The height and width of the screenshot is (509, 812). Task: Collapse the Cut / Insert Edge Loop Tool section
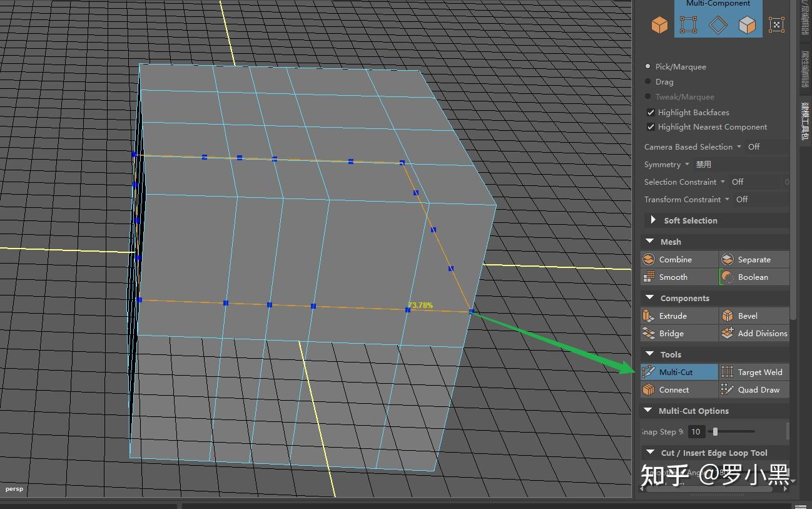(650, 453)
